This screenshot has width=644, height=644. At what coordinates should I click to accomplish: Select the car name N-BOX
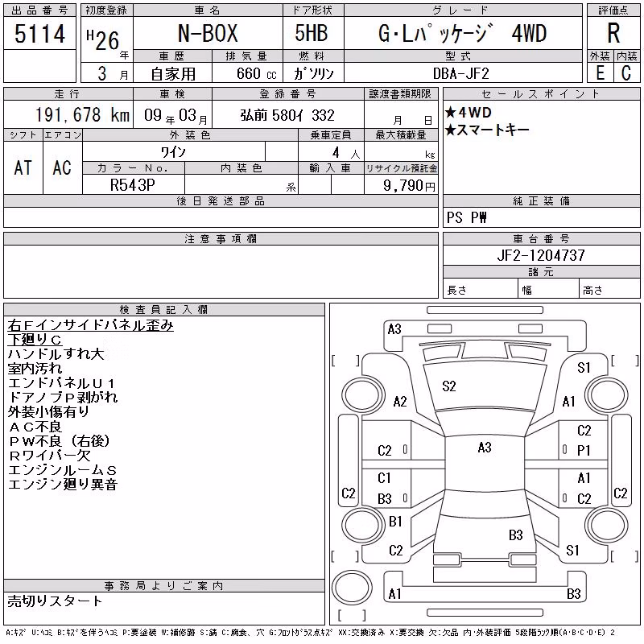208,33
